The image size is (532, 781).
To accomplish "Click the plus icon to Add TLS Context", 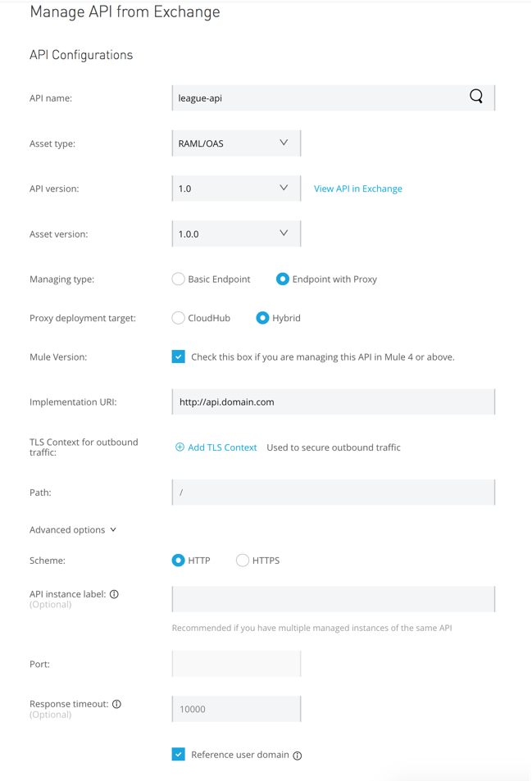I will [x=180, y=447].
